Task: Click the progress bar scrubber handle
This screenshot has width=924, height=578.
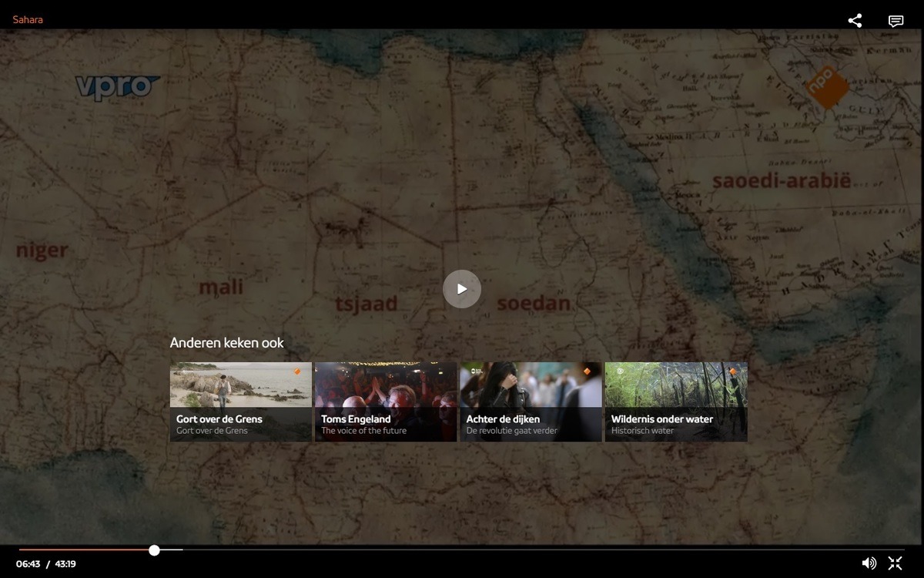Action: [155, 550]
